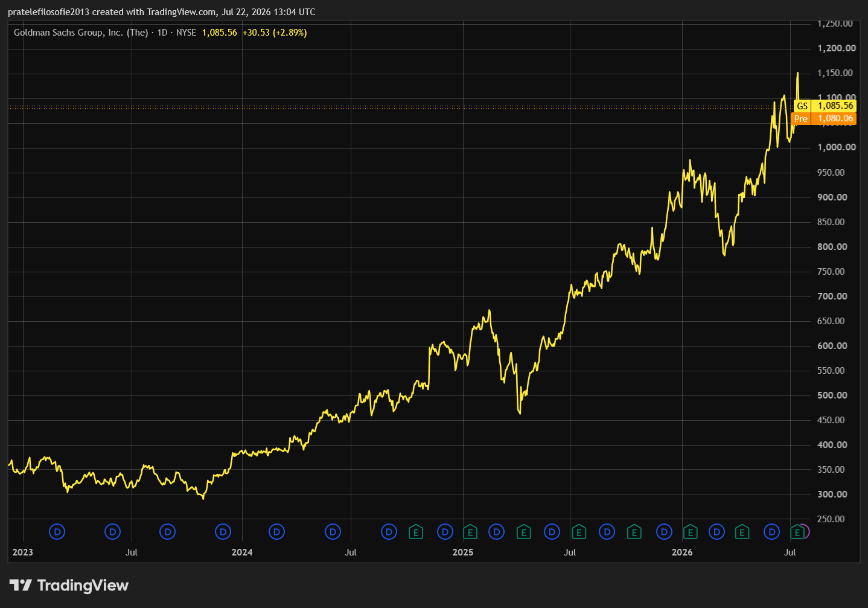This screenshot has width=868, height=608.
Task: Click the first dividend marker in early 2023
Action: click(57, 532)
